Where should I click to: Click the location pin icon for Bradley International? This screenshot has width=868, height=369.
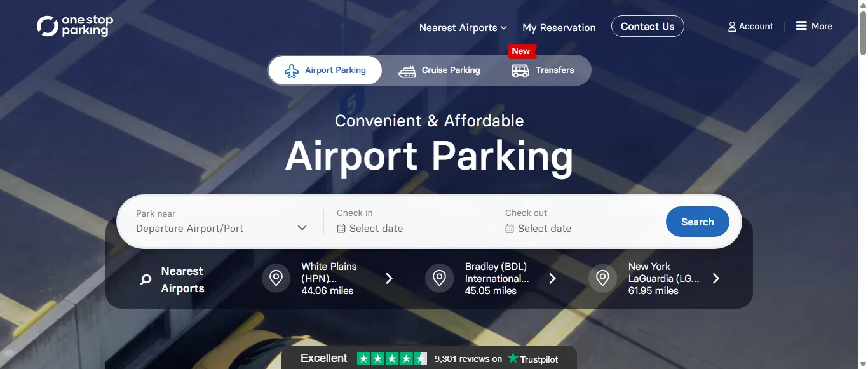pos(439,278)
